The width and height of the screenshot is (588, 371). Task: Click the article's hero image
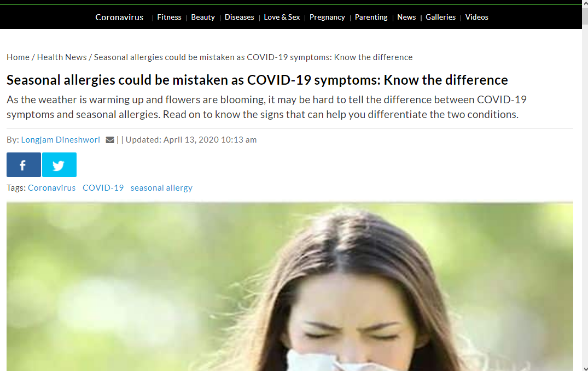point(289,287)
